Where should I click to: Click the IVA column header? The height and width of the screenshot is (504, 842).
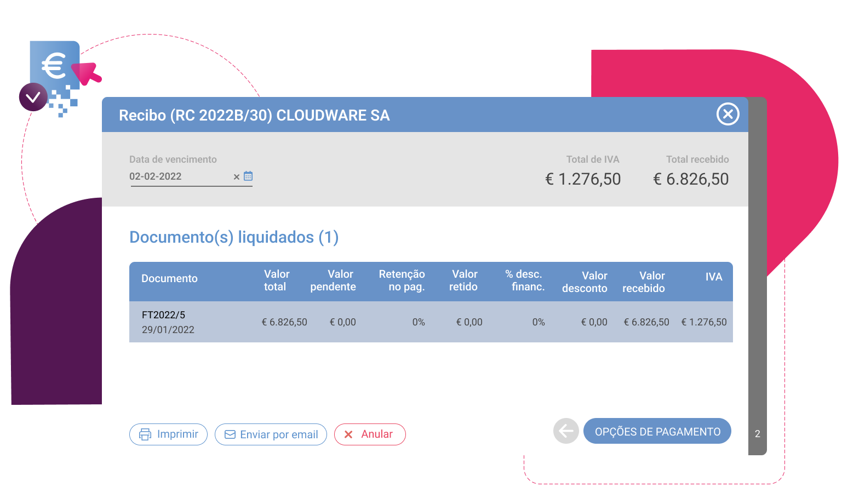coord(713,277)
